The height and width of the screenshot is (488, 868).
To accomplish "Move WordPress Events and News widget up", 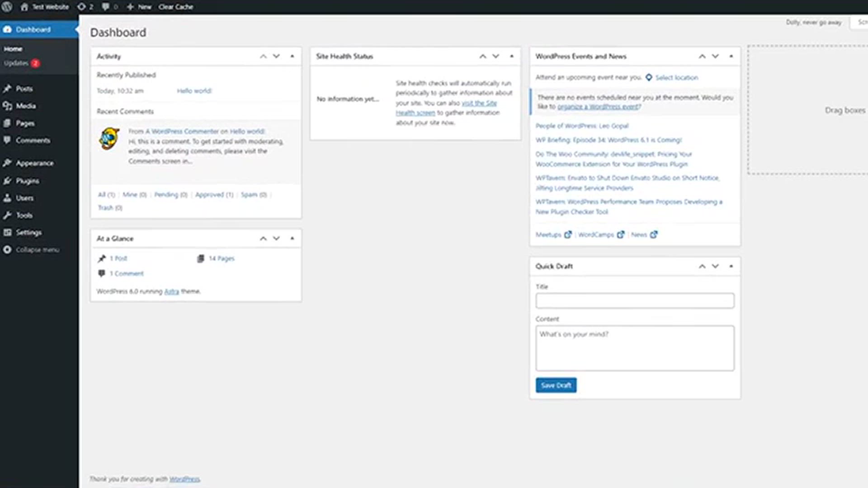I will [702, 56].
